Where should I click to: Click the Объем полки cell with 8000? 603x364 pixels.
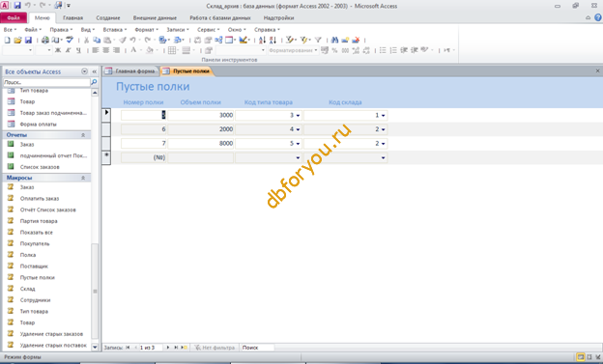click(201, 143)
